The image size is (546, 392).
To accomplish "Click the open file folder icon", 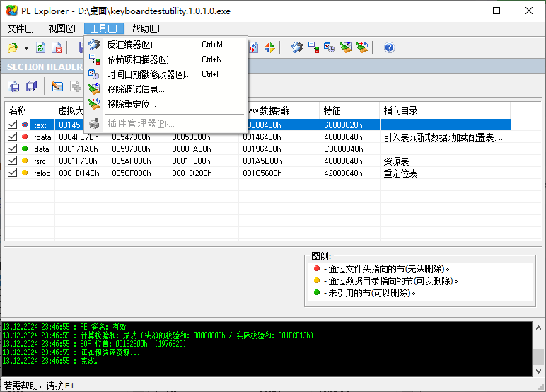I will 12,47.
